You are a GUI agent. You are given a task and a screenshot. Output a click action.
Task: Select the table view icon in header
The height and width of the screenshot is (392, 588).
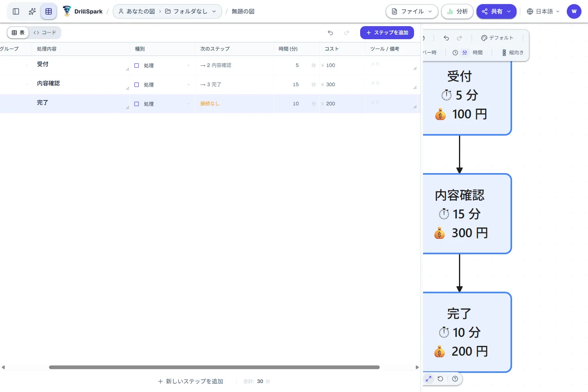49,11
